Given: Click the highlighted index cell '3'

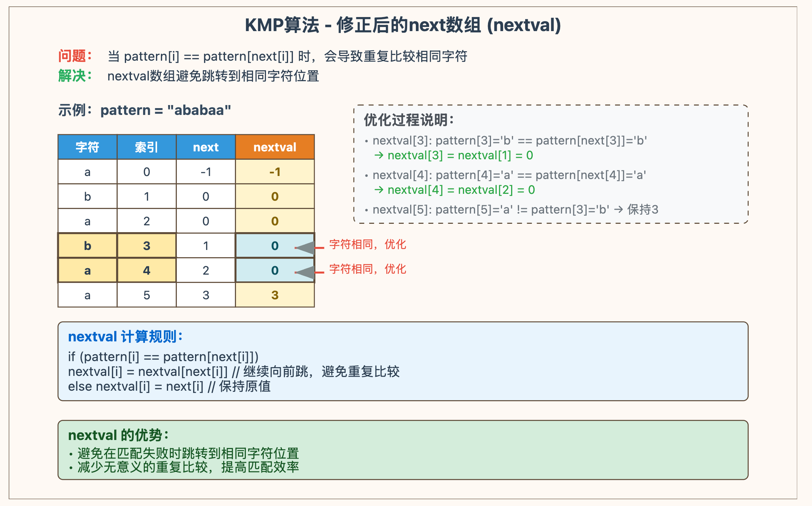Looking at the screenshot, I should (x=146, y=246).
